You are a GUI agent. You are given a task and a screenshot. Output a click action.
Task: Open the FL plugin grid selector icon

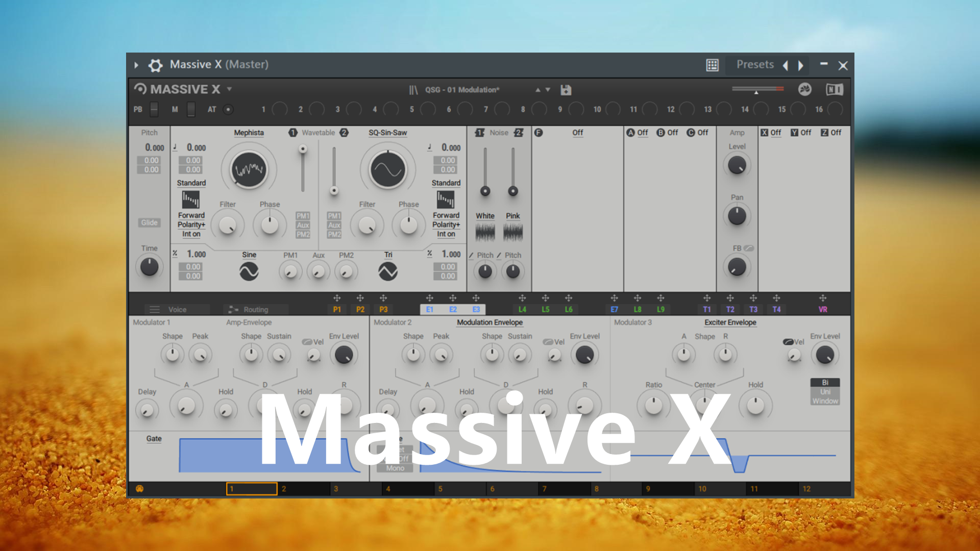tap(712, 65)
